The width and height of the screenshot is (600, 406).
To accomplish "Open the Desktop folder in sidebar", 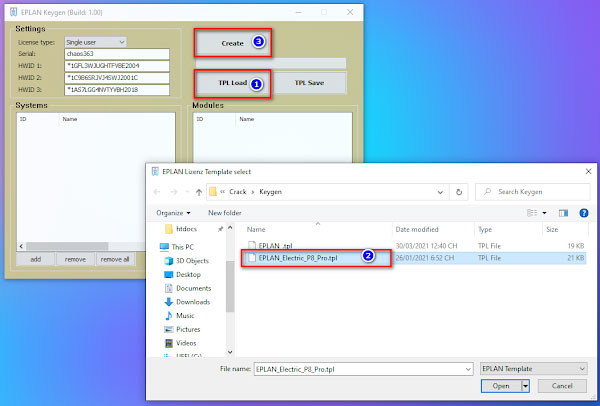I will [188, 273].
